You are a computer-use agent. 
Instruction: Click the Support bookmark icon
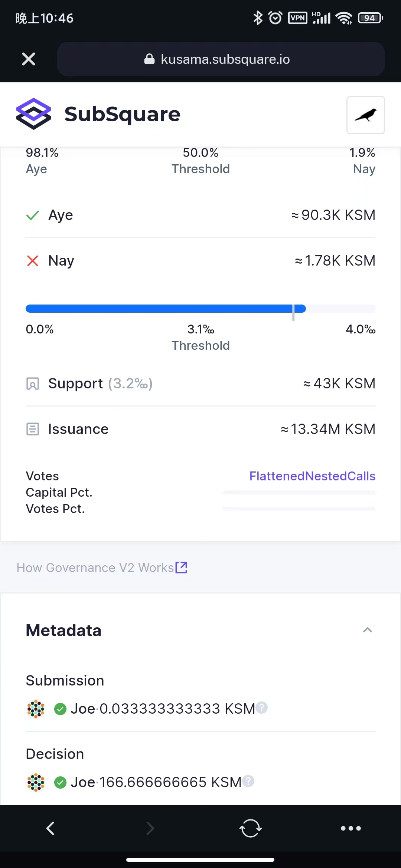[33, 384]
